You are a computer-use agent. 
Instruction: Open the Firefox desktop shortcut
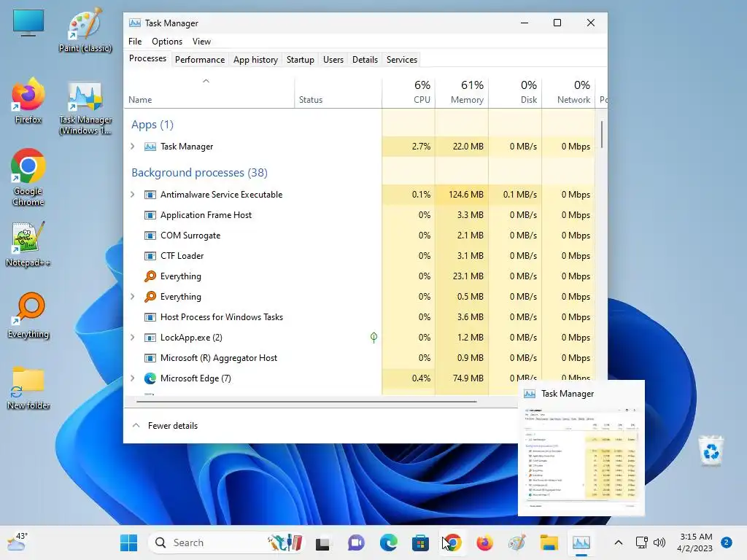coord(28,101)
